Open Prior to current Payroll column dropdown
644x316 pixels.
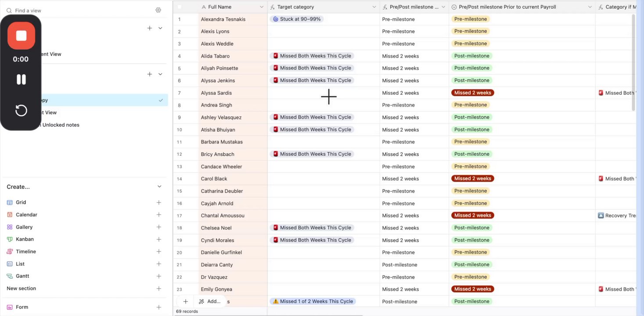point(590,7)
